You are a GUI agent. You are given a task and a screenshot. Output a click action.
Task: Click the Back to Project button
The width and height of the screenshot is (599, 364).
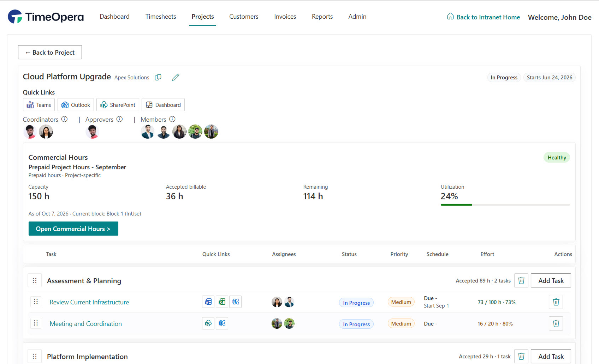click(50, 52)
